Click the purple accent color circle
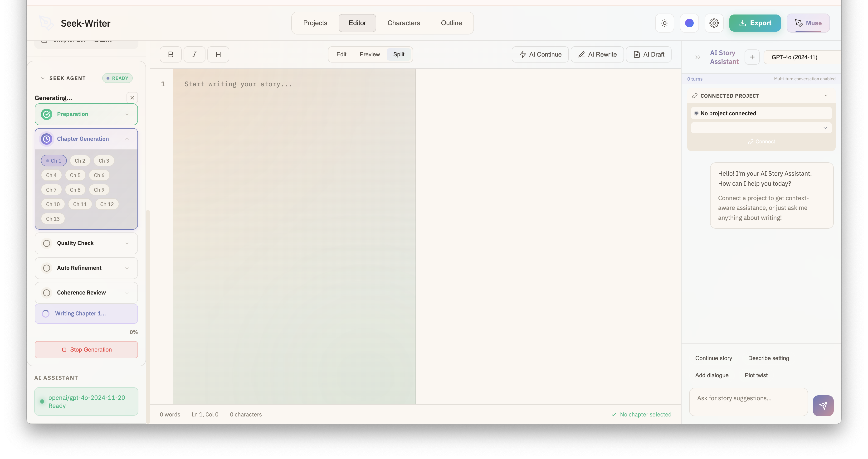The image size is (868, 459). [x=689, y=23]
